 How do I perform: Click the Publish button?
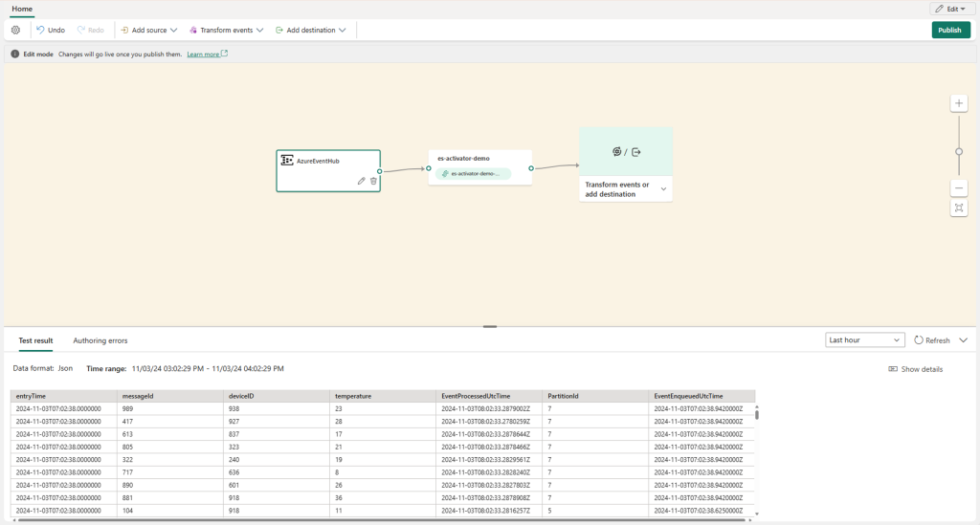click(950, 30)
